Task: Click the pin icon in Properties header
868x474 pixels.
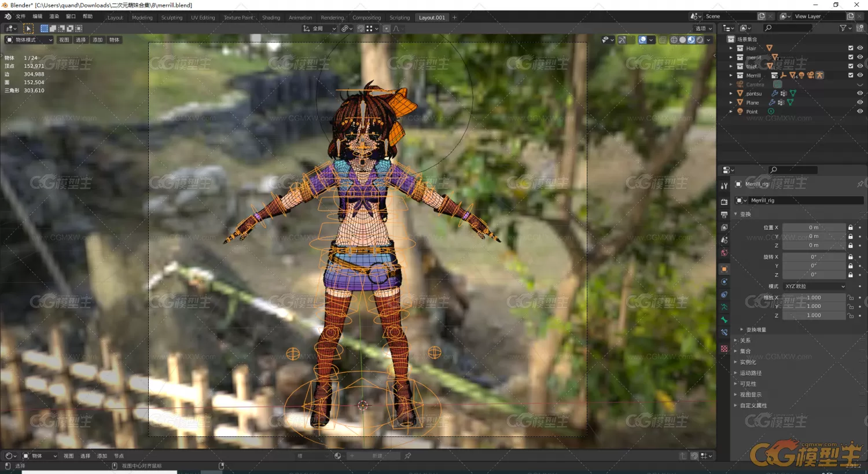Action: pyautogui.click(x=860, y=184)
